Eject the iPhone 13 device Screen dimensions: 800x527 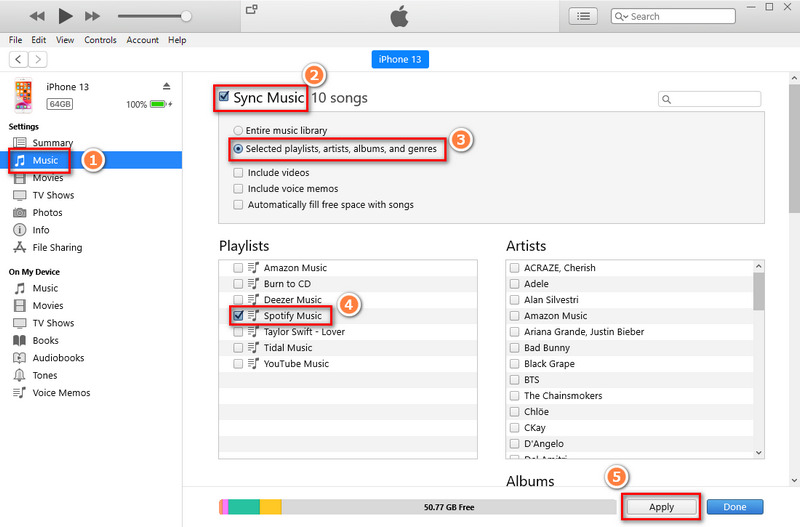coord(166,86)
